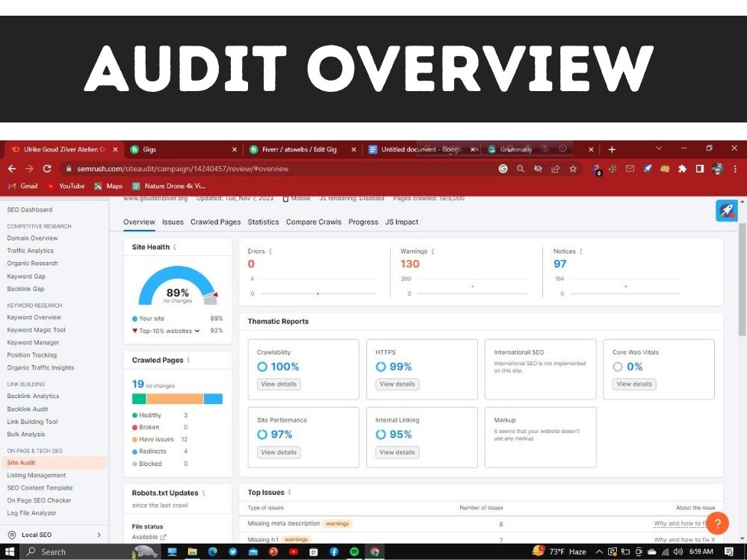Click the blue rocket button on page
Viewport: 747px width, 560px height.
coord(727,211)
